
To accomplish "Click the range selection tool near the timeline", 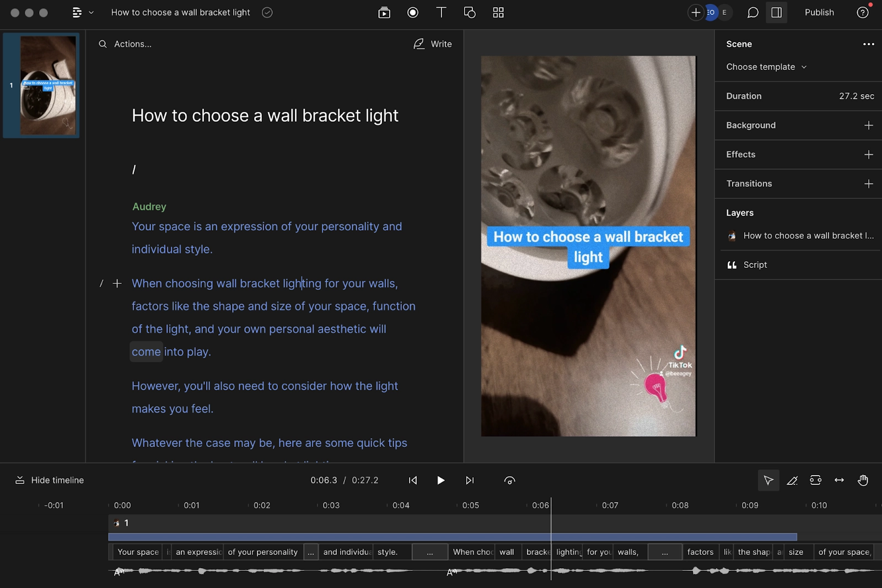I will [x=816, y=480].
